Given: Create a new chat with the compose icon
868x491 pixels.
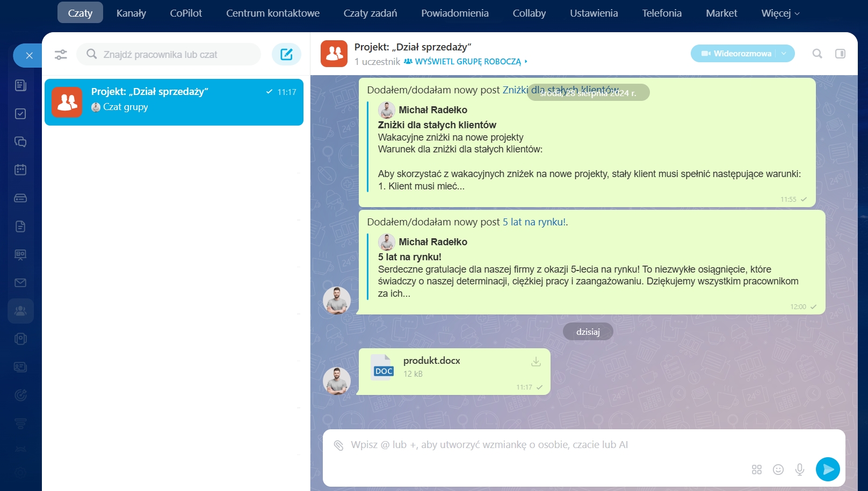Looking at the screenshot, I should point(286,54).
